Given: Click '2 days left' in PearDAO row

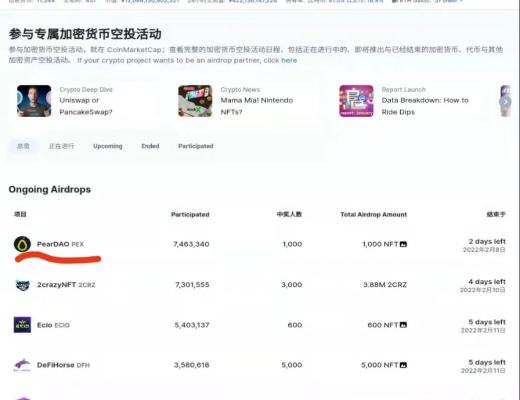Looking at the screenshot, I should click(487, 241).
